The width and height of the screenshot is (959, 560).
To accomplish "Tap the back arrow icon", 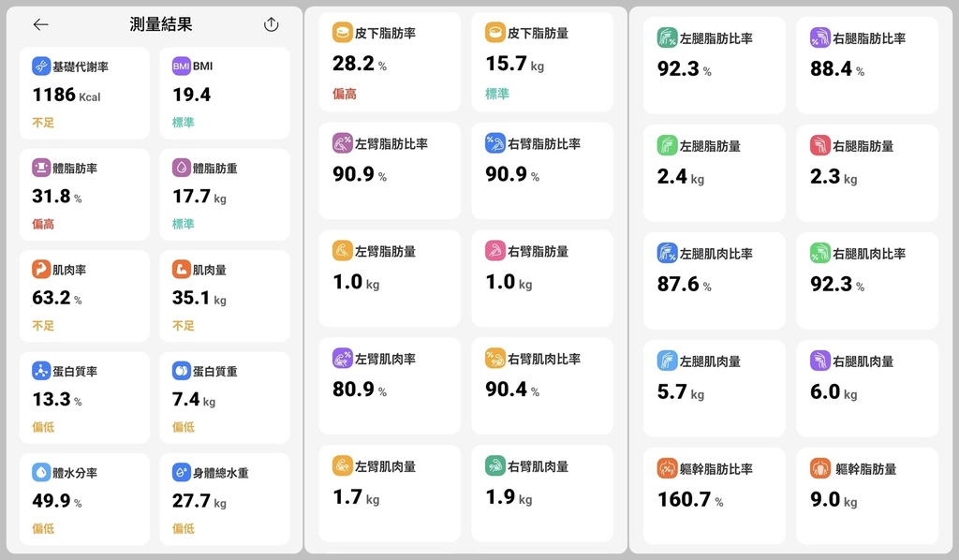I will pos(40,25).
